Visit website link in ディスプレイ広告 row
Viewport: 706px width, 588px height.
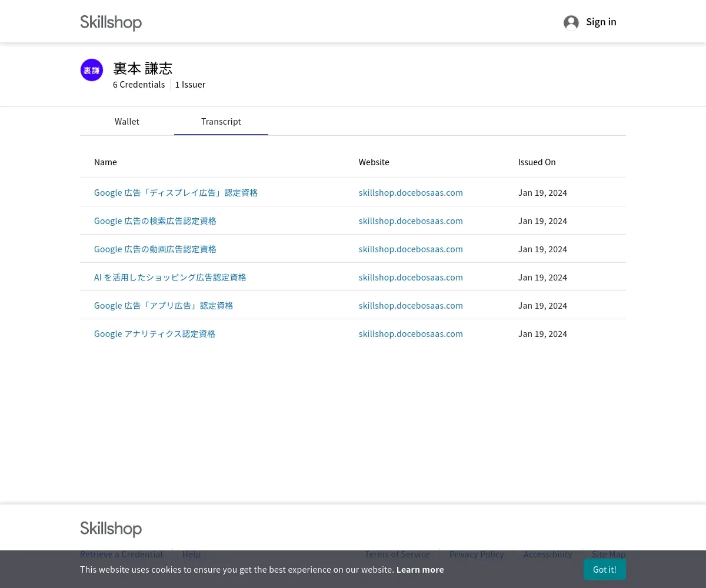pos(411,193)
